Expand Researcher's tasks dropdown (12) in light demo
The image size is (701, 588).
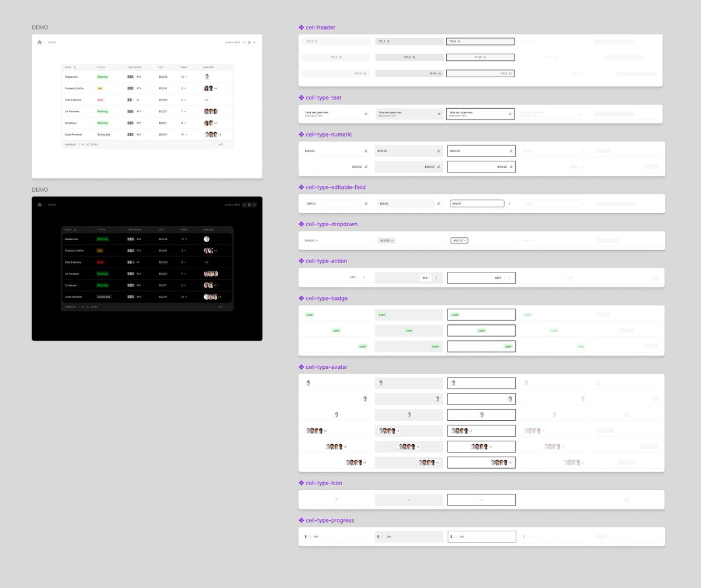click(x=183, y=77)
